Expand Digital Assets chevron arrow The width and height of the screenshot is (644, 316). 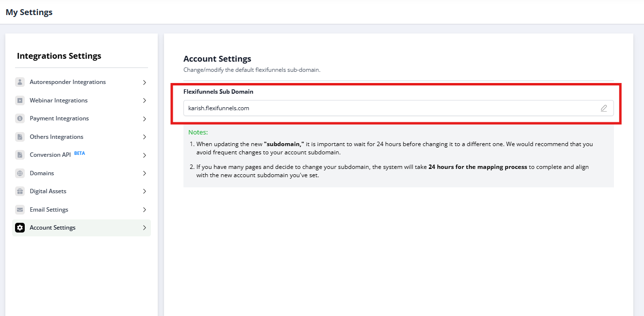tap(145, 191)
